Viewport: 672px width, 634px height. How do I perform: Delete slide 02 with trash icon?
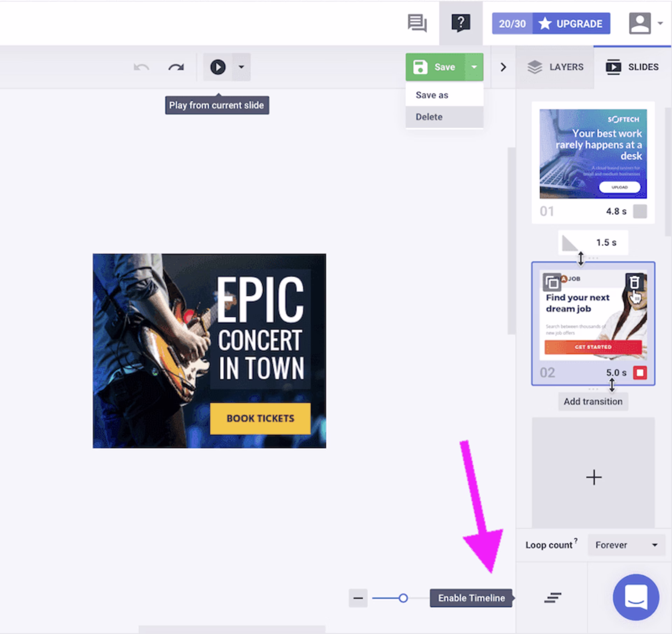pyautogui.click(x=634, y=282)
